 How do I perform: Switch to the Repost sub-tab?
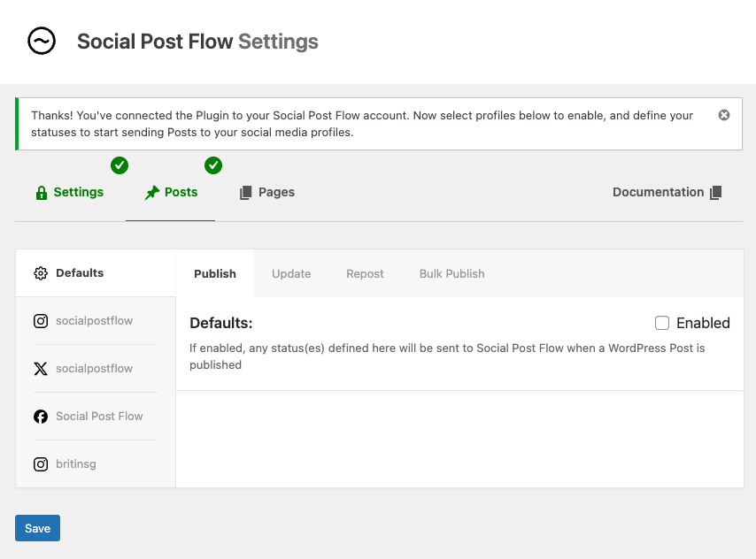coord(365,273)
